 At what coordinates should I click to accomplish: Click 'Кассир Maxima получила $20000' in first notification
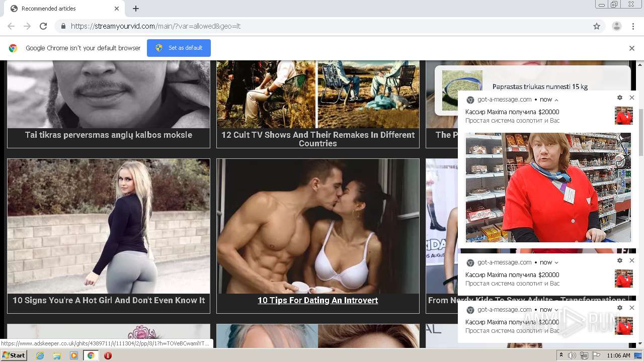click(x=512, y=112)
